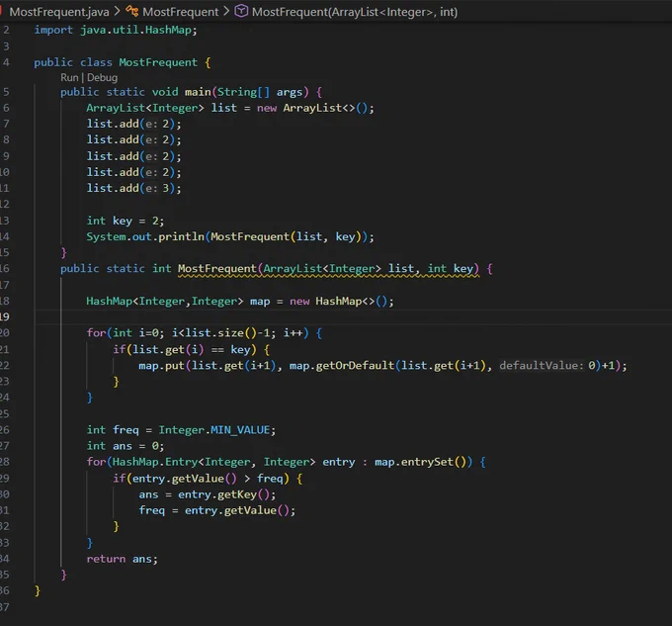Click the 'for(int i=0; i<list.size()-1; i++) {' line
The height and width of the screenshot is (626, 672).
(x=205, y=333)
